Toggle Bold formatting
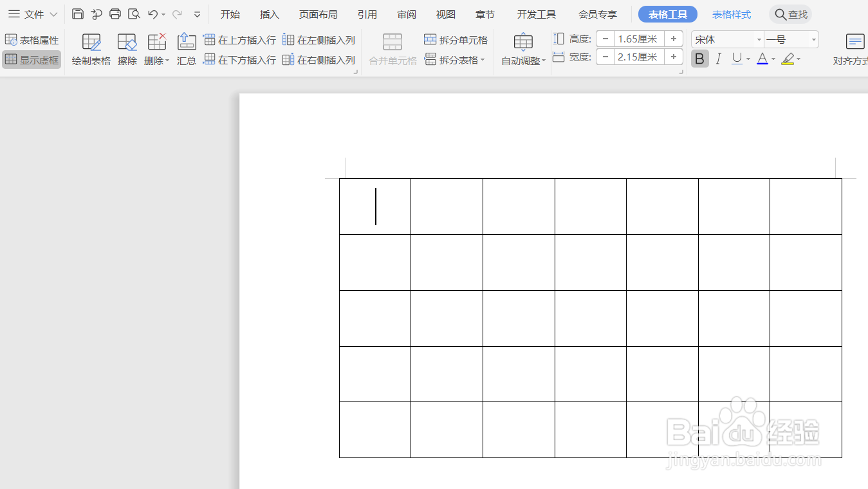The height and width of the screenshot is (489, 868). point(700,59)
